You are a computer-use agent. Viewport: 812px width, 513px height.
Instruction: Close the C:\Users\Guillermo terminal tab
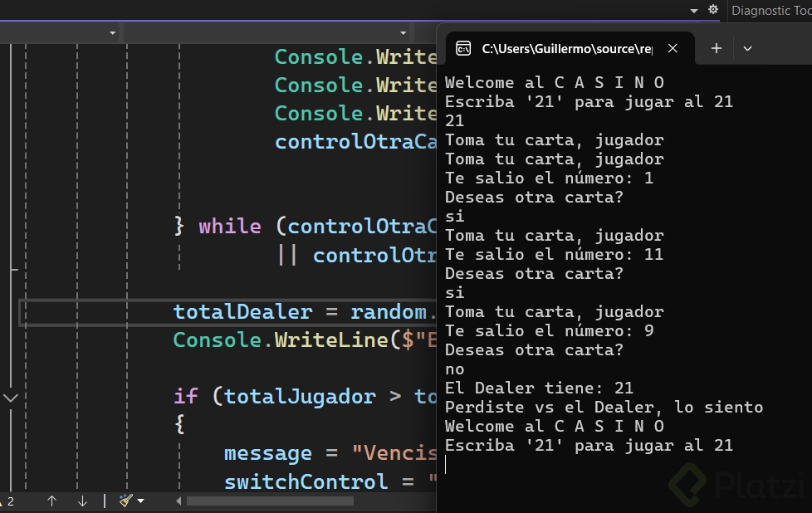coord(673,48)
